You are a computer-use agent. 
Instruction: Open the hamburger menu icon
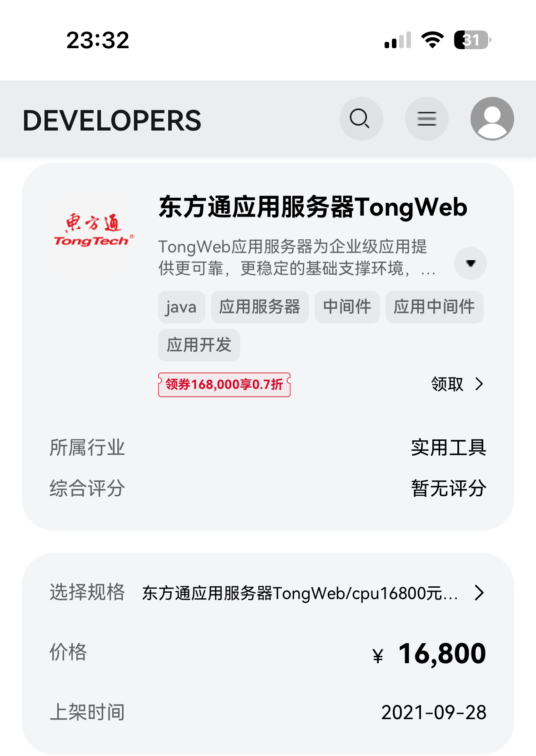click(x=426, y=119)
